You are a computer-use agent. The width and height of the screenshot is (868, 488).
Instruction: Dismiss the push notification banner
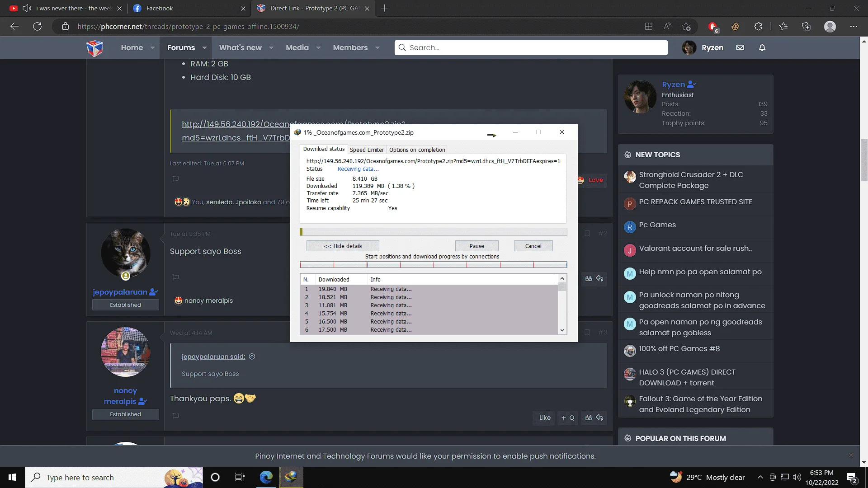851,455
